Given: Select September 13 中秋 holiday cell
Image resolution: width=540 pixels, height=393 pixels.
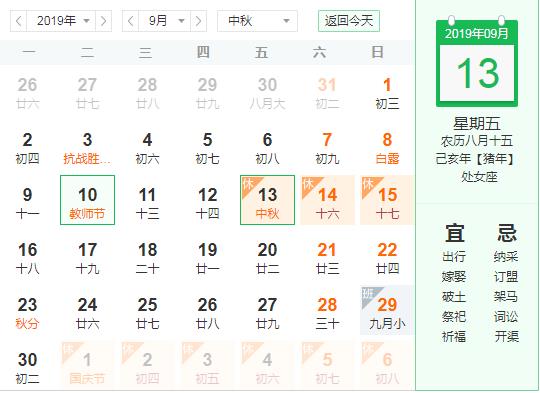Looking at the screenshot, I should 268,200.
